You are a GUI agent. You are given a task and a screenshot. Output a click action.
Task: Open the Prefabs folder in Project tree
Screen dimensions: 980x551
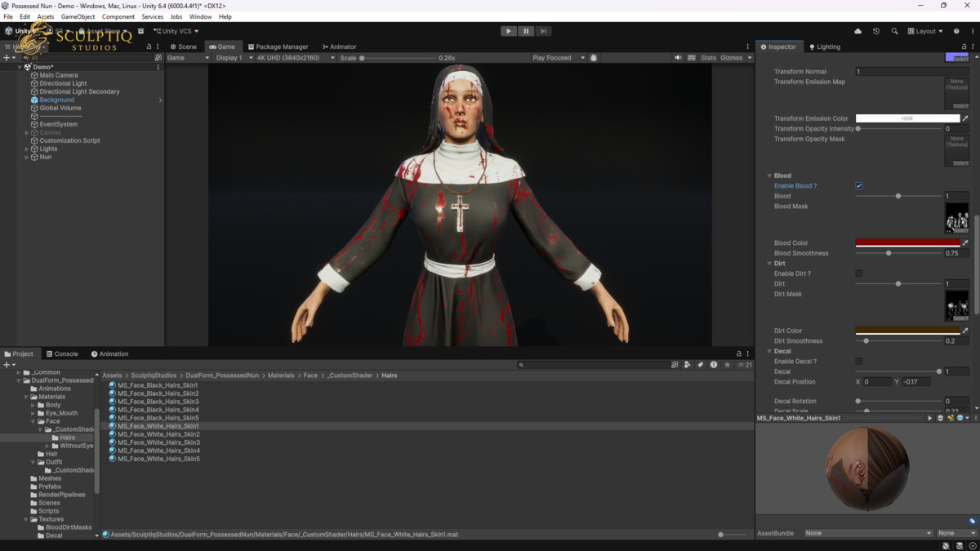click(50, 487)
